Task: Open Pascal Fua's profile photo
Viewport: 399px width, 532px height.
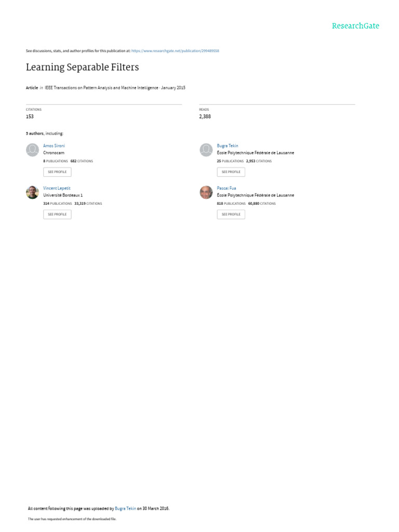Action: 206,192
